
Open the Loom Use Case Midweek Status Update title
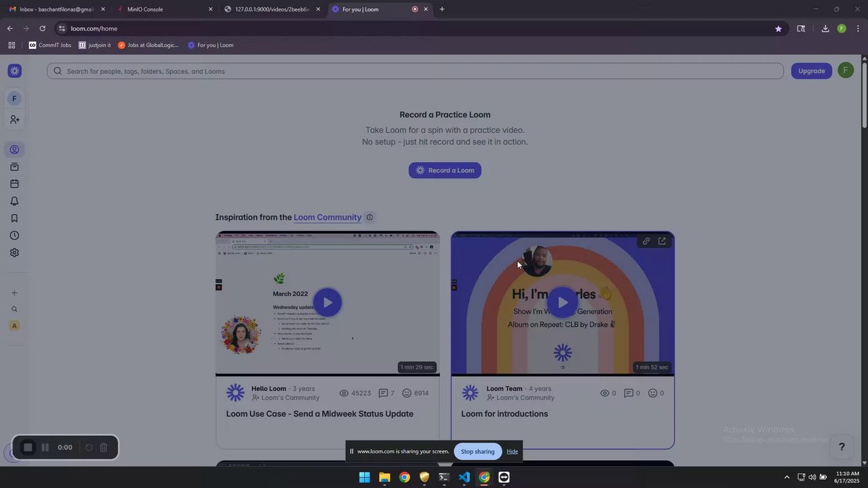pyautogui.click(x=319, y=414)
